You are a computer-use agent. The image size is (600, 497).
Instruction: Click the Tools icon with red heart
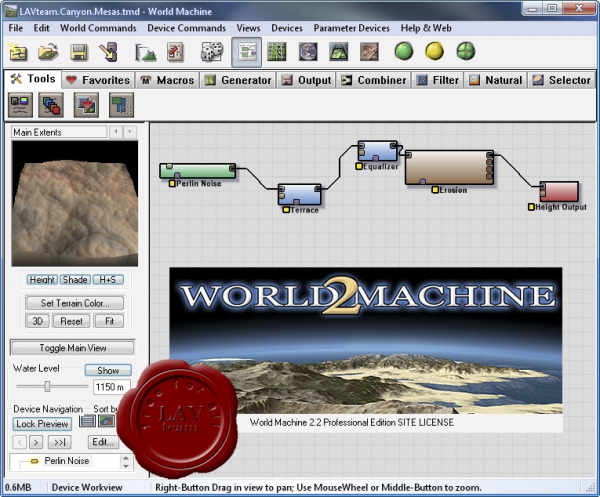tap(86, 105)
